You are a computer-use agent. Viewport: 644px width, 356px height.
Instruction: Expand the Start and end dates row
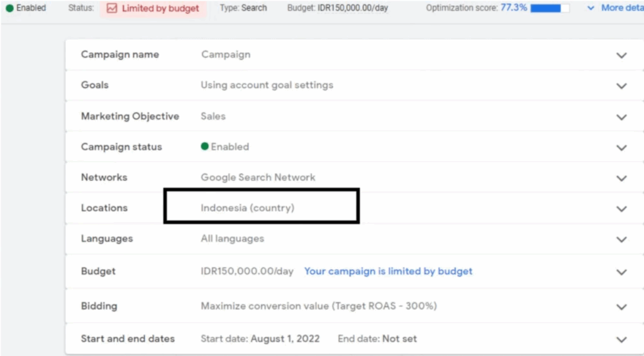pos(621,340)
